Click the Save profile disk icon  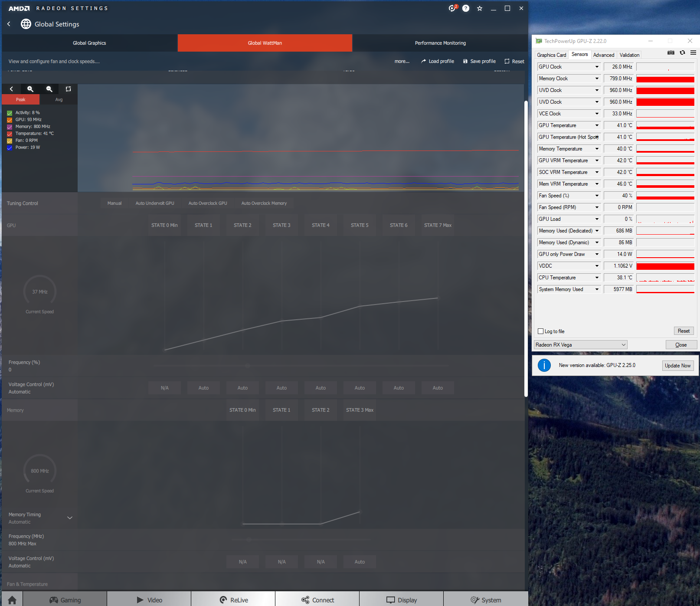[465, 61]
